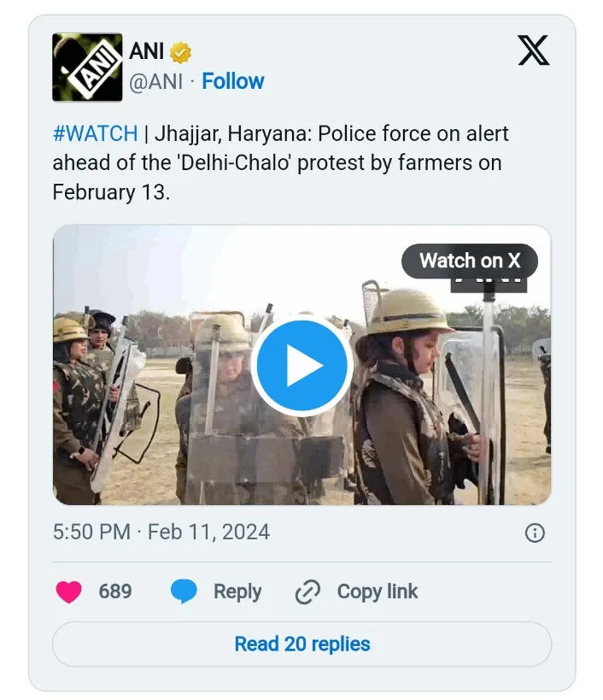Open Read 20 replies
Screen dimensions: 603x700
(x=302, y=644)
